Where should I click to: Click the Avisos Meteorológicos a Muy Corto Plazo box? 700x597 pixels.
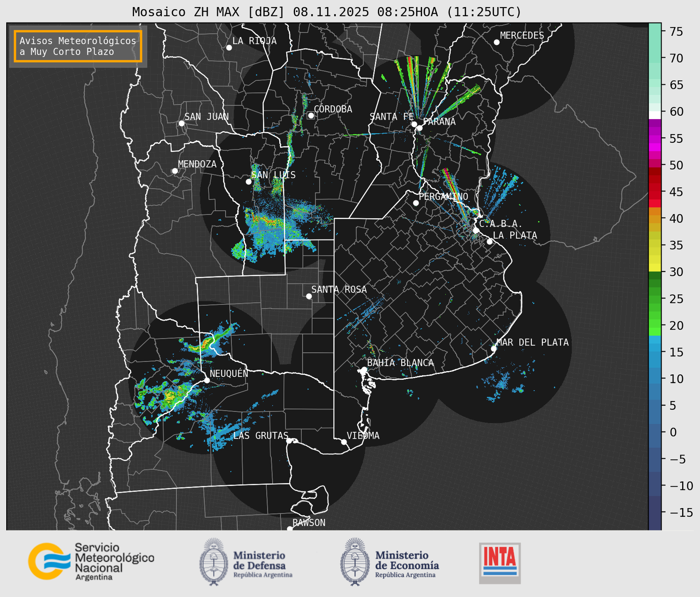78,46
